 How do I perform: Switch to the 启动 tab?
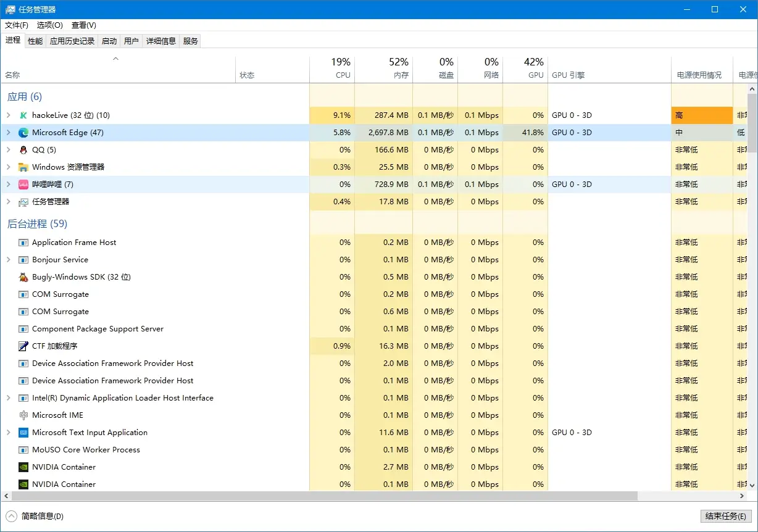(109, 41)
